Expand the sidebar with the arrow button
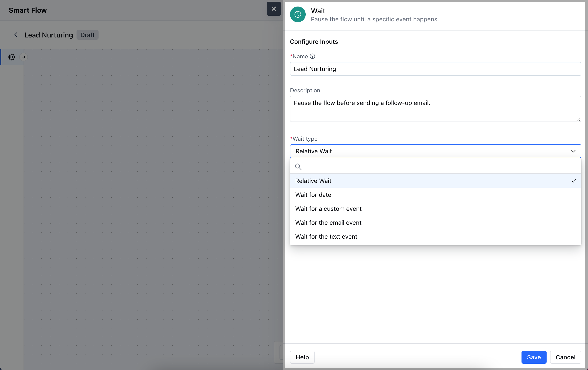This screenshot has width=588, height=370. (x=24, y=57)
